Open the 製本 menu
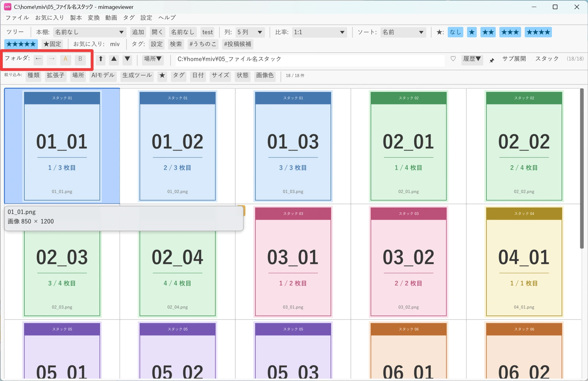This screenshot has width=588, height=381. (x=76, y=18)
